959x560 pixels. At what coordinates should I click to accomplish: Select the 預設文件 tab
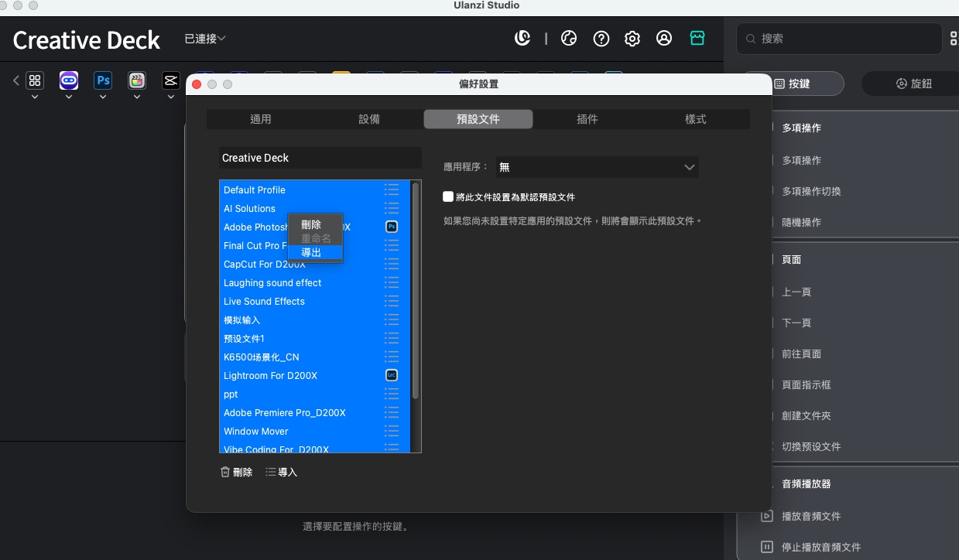click(x=478, y=119)
